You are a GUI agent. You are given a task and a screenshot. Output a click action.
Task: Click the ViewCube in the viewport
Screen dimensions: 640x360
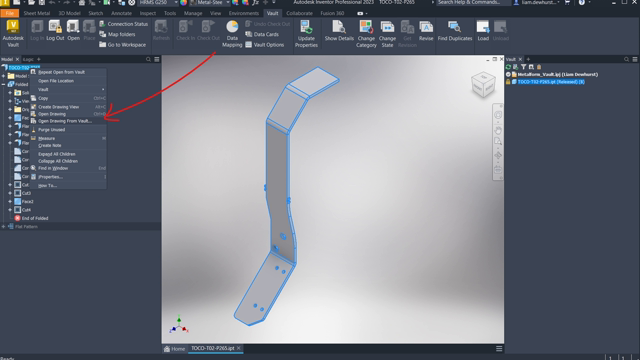click(x=483, y=84)
